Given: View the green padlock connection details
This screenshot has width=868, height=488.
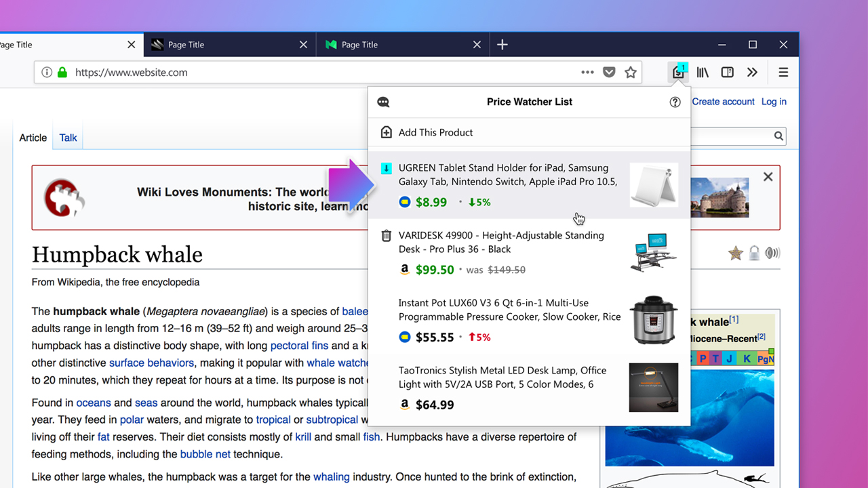Looking at the screenshot, I should (x=62, y=72).
